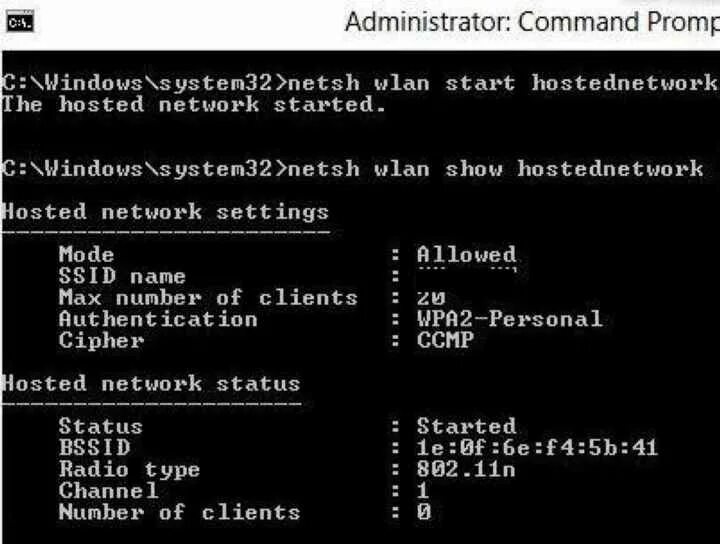Click the Radio type value '802.11n'
This screenshot has width=720, height=544.
[466, 469]
